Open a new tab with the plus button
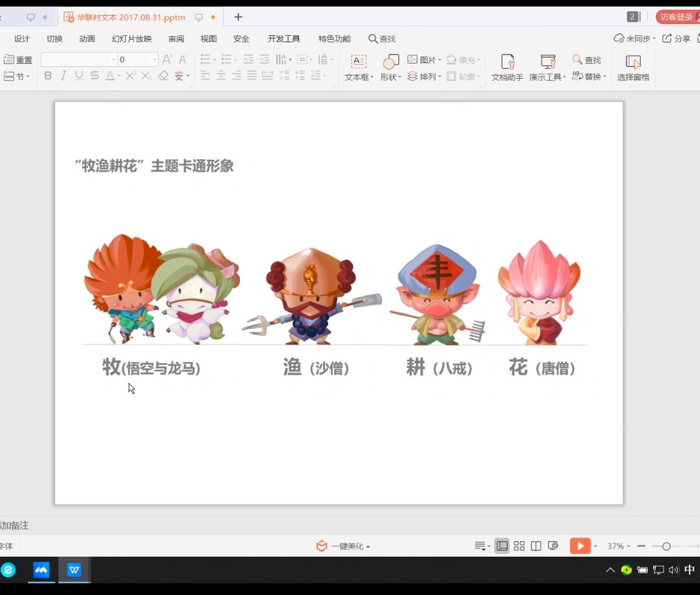The height and width of the screenshot is (595, 700). [x=239, y=17]
